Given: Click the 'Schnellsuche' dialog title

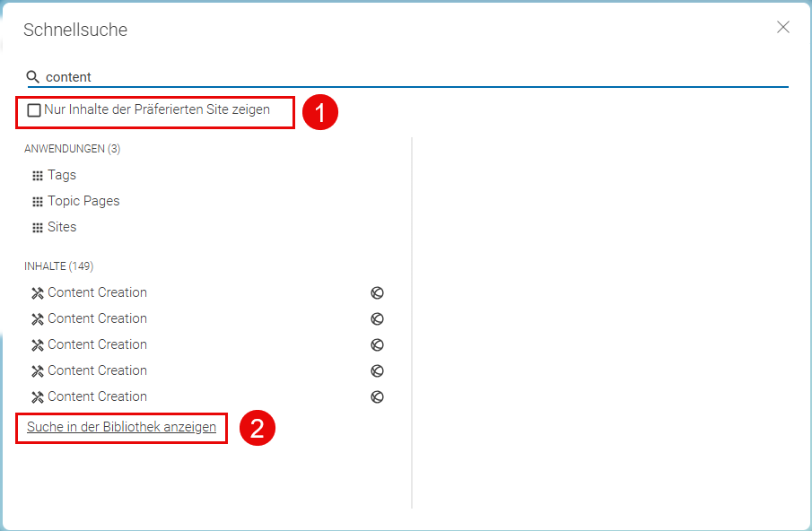Looking at the screenshot, I should pos(75,30).
